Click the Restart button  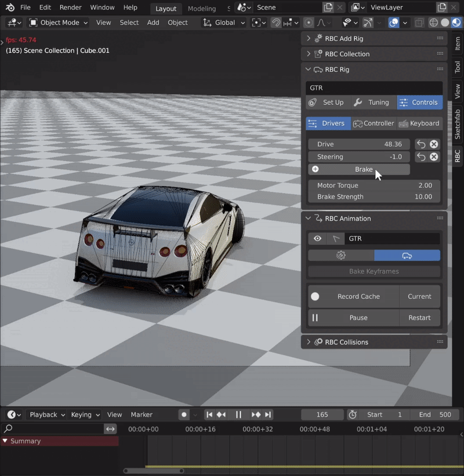coord(419,318)
